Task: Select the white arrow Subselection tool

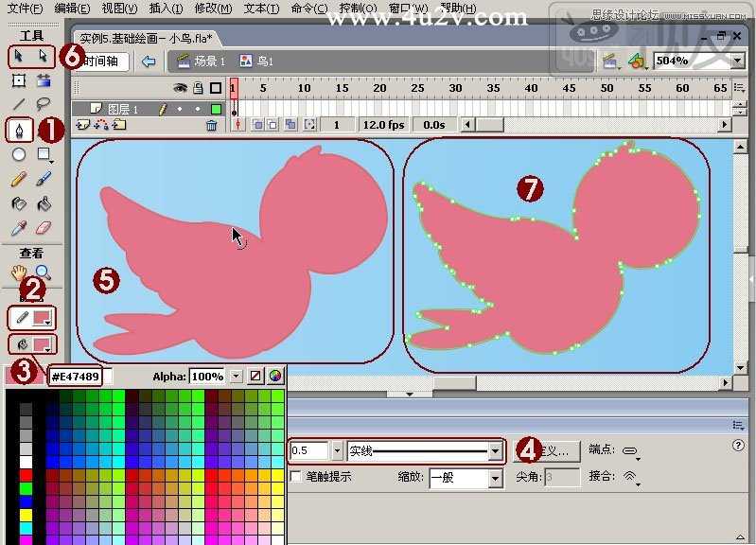Action: click(44, 57)
